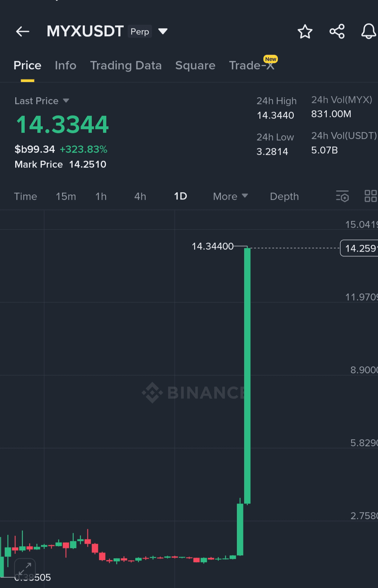
Task: Show the Depth chart view
Action: [x=284, y=196]
